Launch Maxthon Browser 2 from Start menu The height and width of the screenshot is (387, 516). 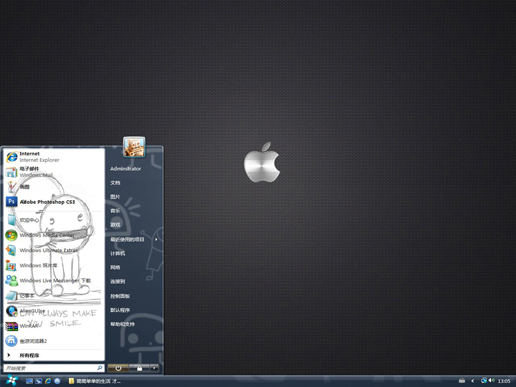54,341
